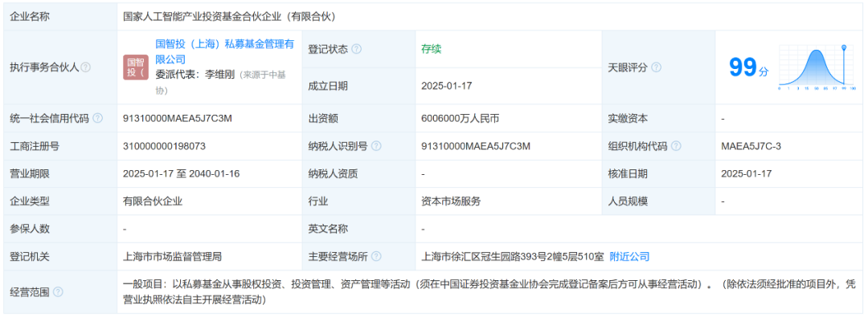The width and height of the screenshot is (868, 317).
Task: Click the 人员规模 label
Action: 628,201
